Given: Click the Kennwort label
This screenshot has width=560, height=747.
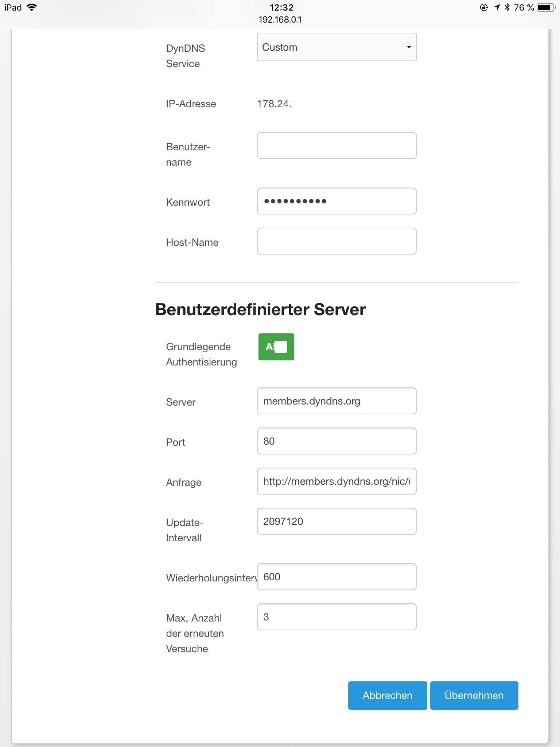Looking at the screenshot, I should click(x=188, y=202).
